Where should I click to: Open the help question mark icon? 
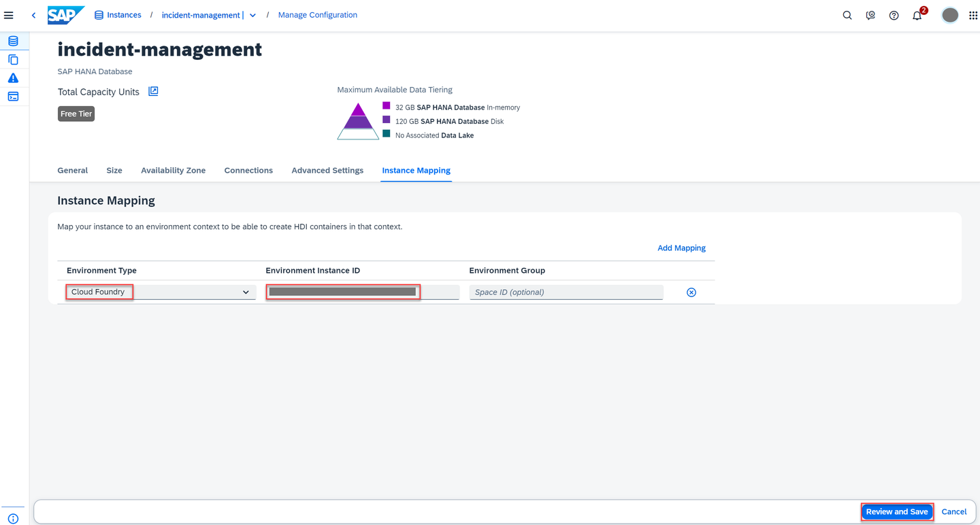894,15
